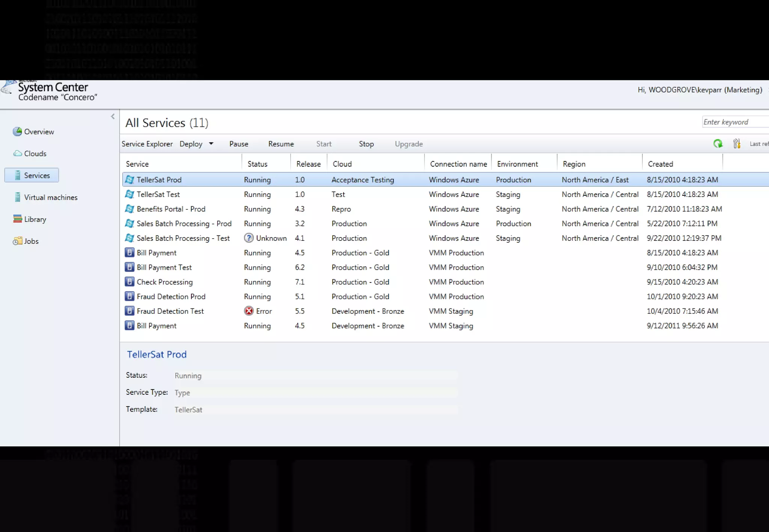The image size is (769, 532).
Task: Sort by the Created column header
Action: [x=660, y=164]
